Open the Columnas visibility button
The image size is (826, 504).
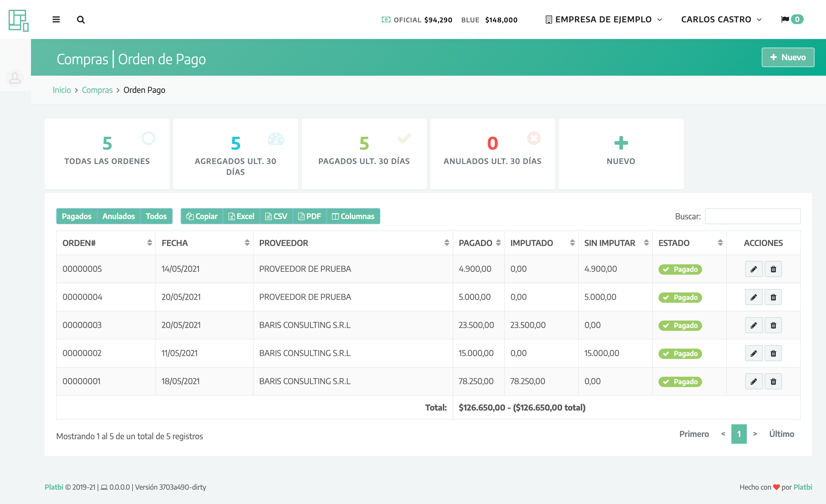coord(353,216)
